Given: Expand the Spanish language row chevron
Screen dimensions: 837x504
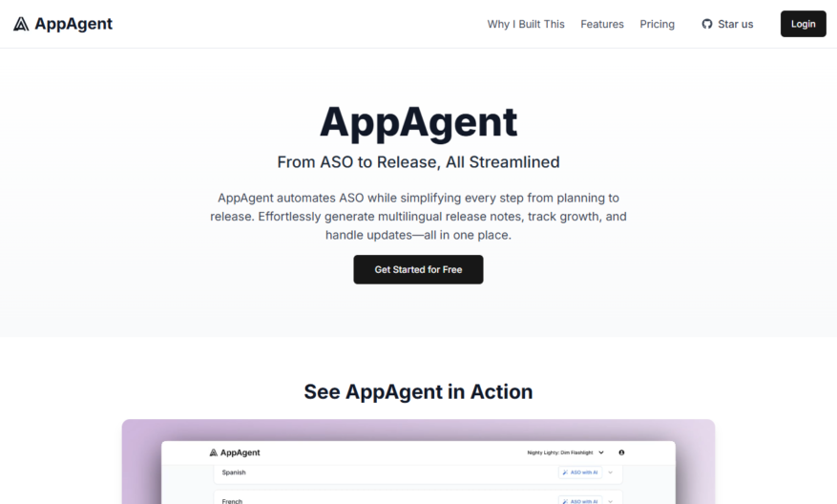Looking at the screenshot, I should pyautogui.click(x=611, y=472).
